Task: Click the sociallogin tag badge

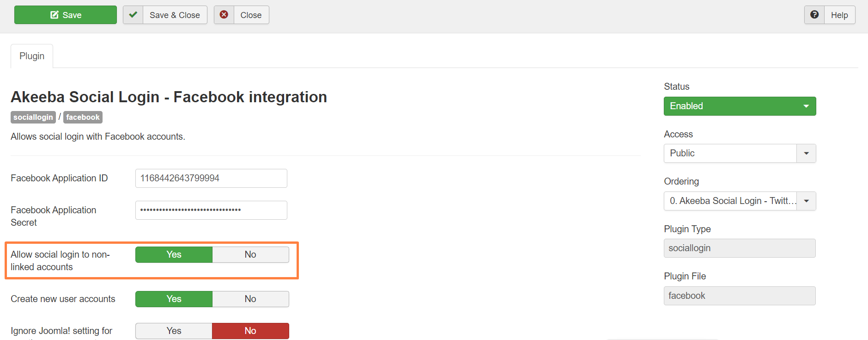Action: tap(33, 117)
